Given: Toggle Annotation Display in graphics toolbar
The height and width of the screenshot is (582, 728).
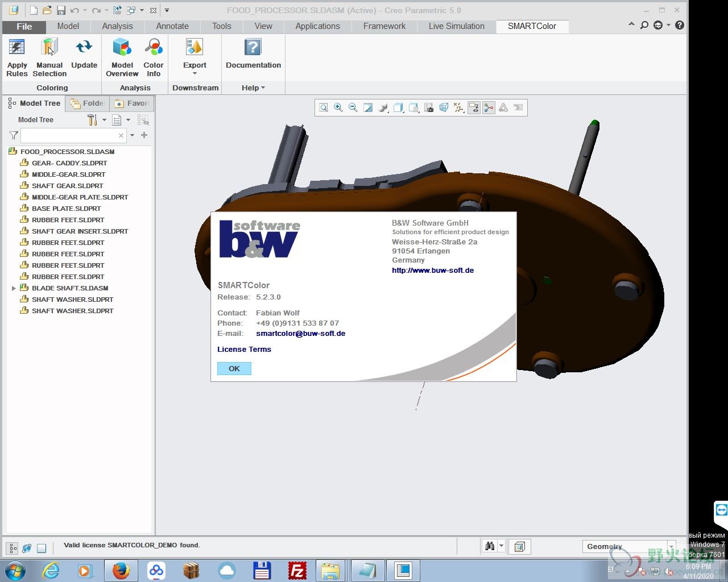Looking at the screenshot, I should point(474,107).
